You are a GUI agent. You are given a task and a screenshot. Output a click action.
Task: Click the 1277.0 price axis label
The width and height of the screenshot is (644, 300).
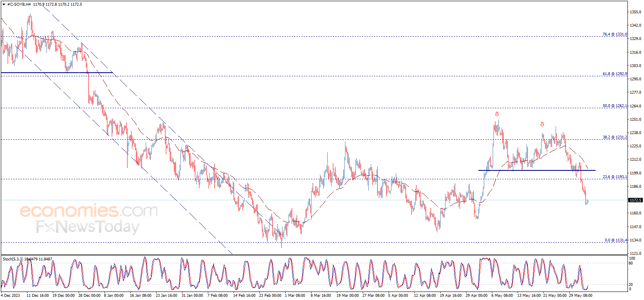[636, 92]
